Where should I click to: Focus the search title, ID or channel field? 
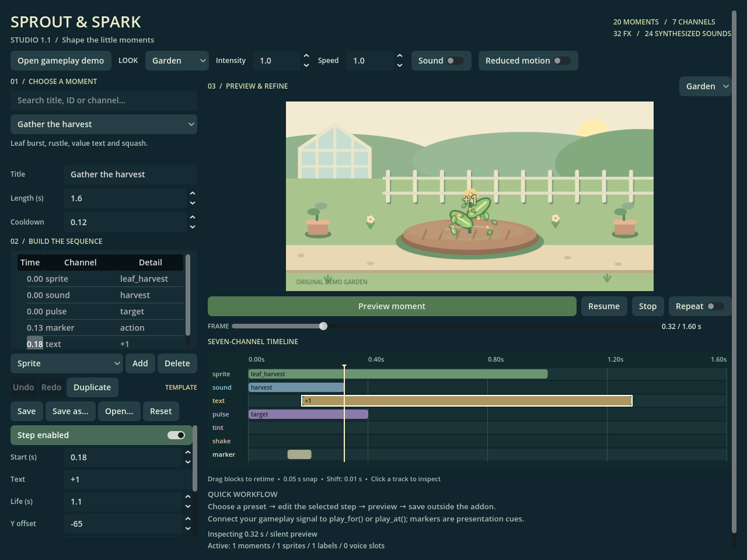pyautogui.click(x=104, y=100)
